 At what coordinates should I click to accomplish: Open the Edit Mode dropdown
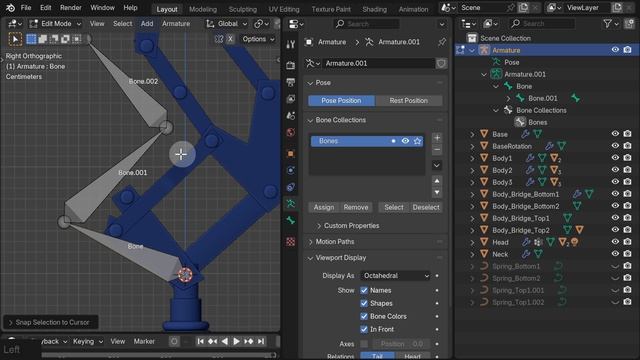coord(56,24)
